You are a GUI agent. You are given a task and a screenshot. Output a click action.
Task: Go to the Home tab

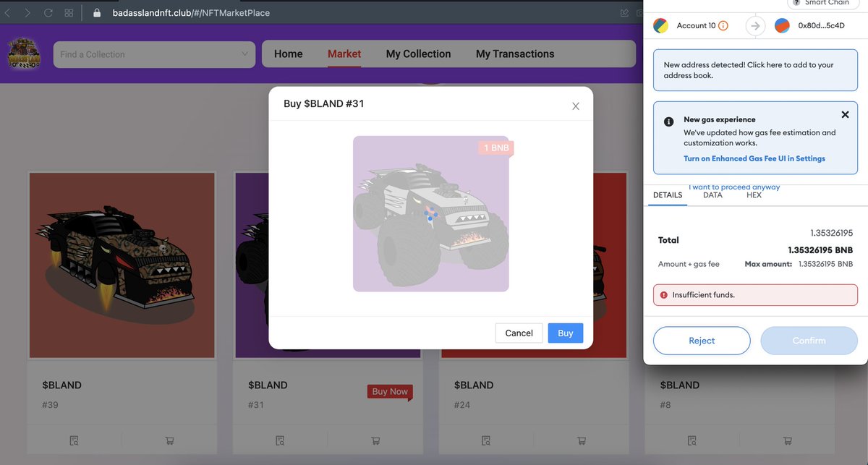(x=288, y=54)
